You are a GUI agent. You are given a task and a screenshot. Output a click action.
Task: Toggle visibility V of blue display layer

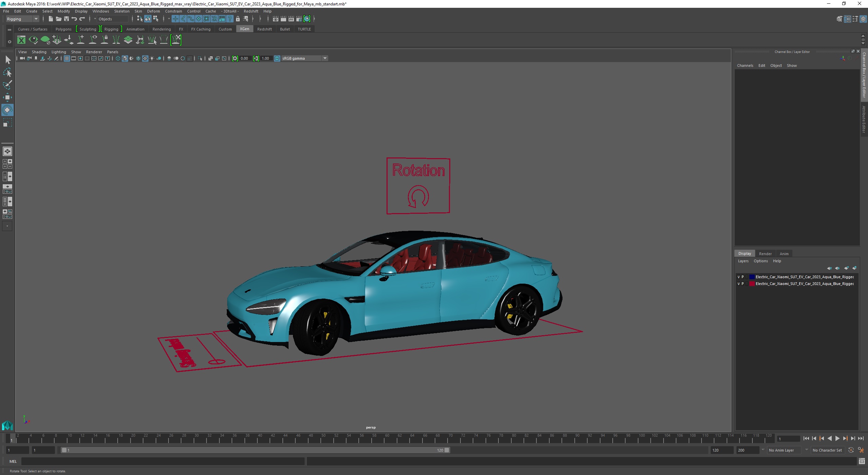738,277
